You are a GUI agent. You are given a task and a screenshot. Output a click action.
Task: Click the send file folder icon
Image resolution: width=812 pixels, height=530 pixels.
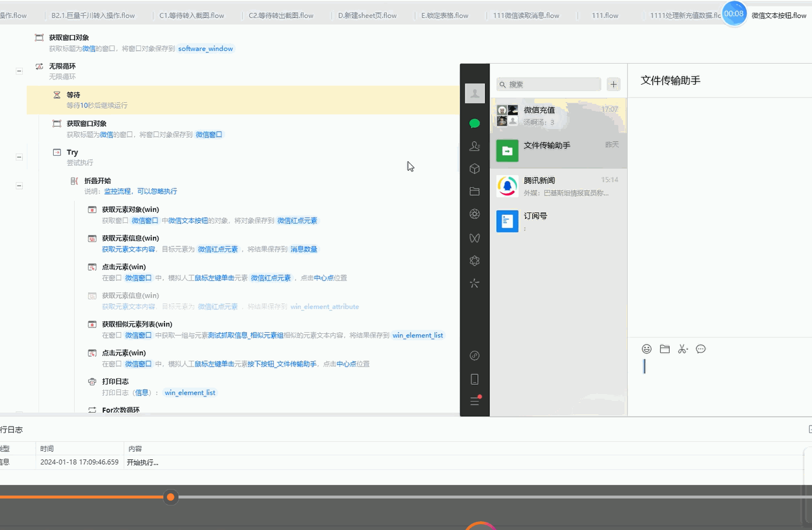click(x=664, y=349)
